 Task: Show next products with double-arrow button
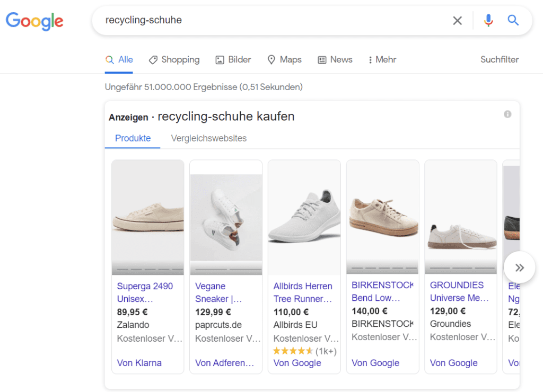(519, 268)
